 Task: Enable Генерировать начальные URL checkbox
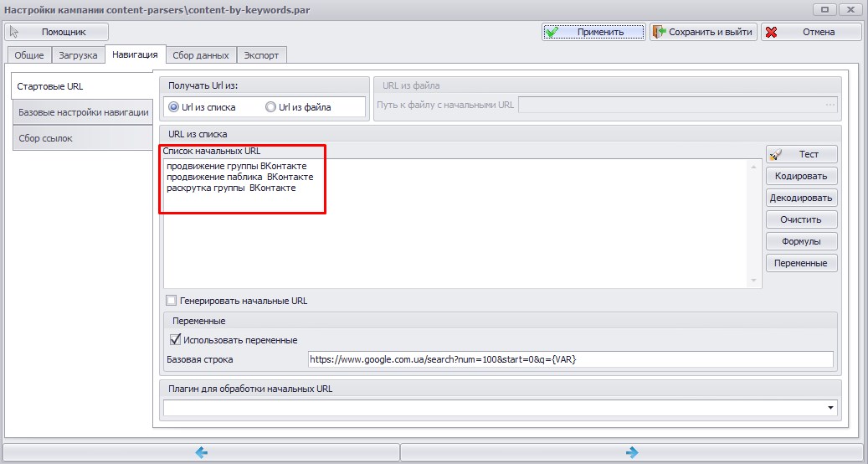point(171,301)
